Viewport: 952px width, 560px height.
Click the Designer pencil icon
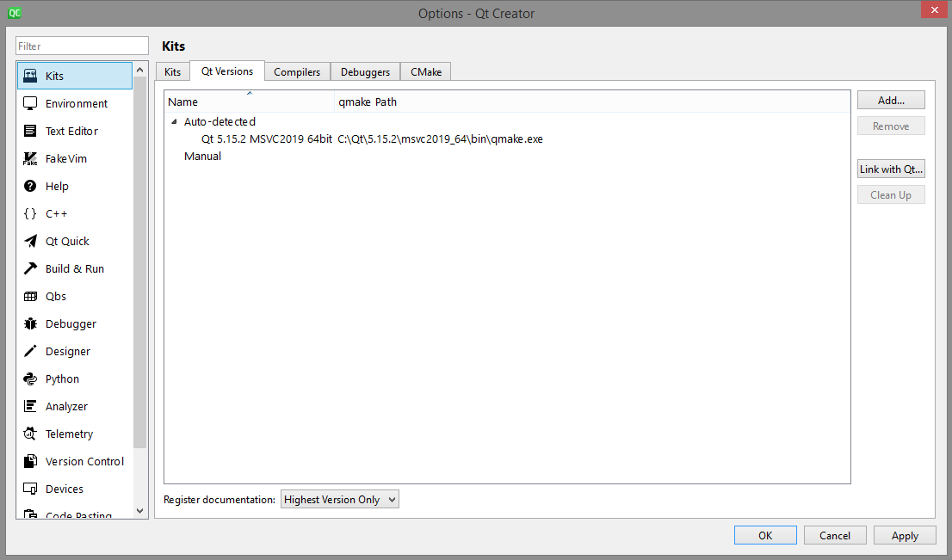pyautogui.click(x=30, y=351)
